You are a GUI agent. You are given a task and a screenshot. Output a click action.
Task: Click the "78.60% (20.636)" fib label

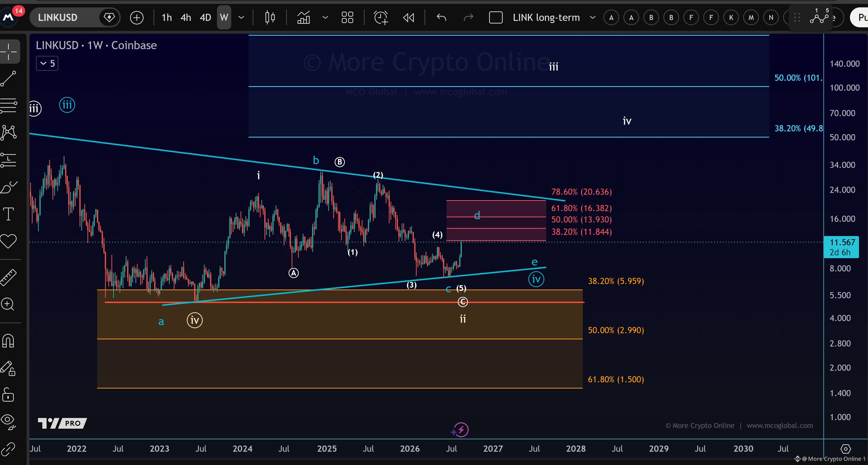581,192
